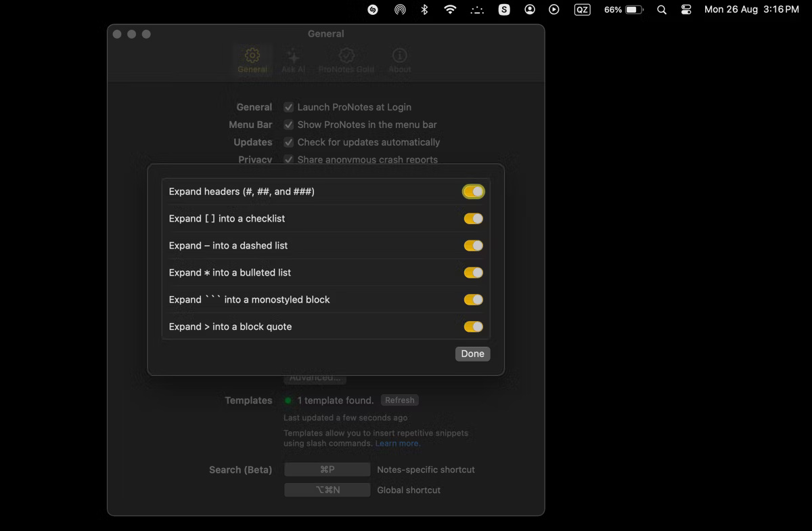This screenshot has height=531, width=812.
Task: Click the Refresh templates button
Action: (x=399, y=400)
